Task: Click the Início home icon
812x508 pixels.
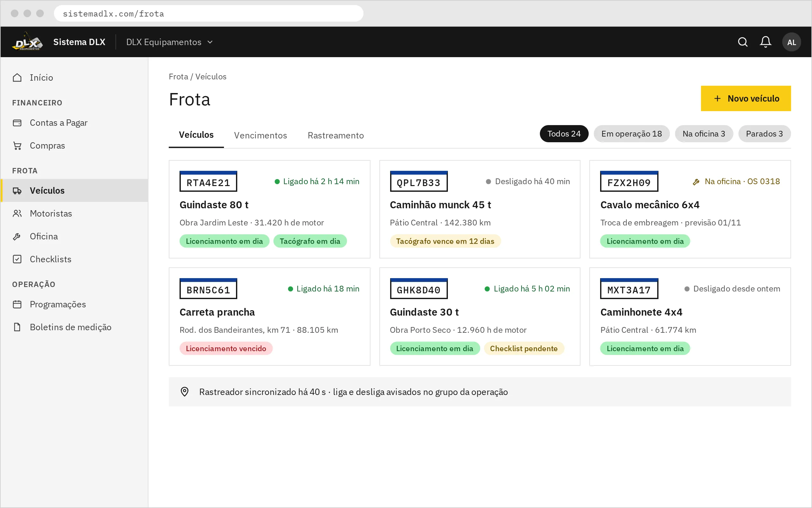Action: (17, 77)
